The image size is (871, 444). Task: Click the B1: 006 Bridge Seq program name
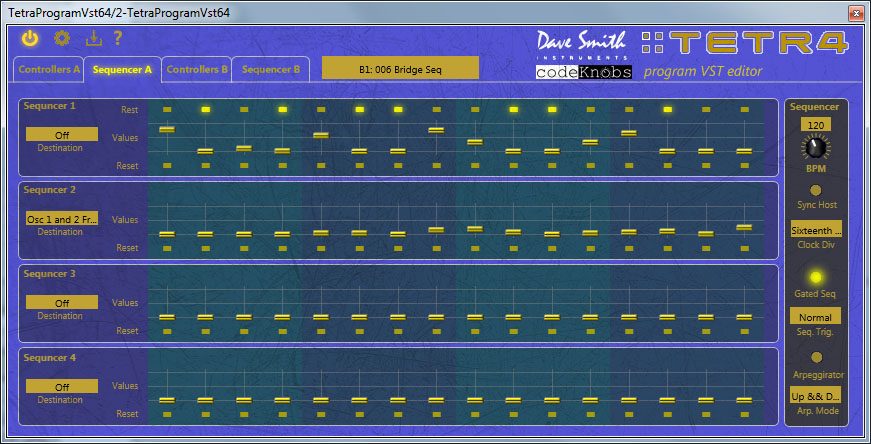click(x=401, y=68)
